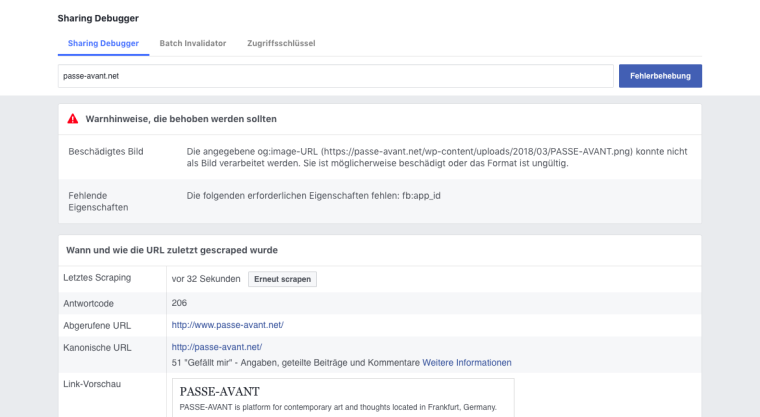760x417 pixels.
Task: Click the Warnhinweise section heading
Action: 180,119
